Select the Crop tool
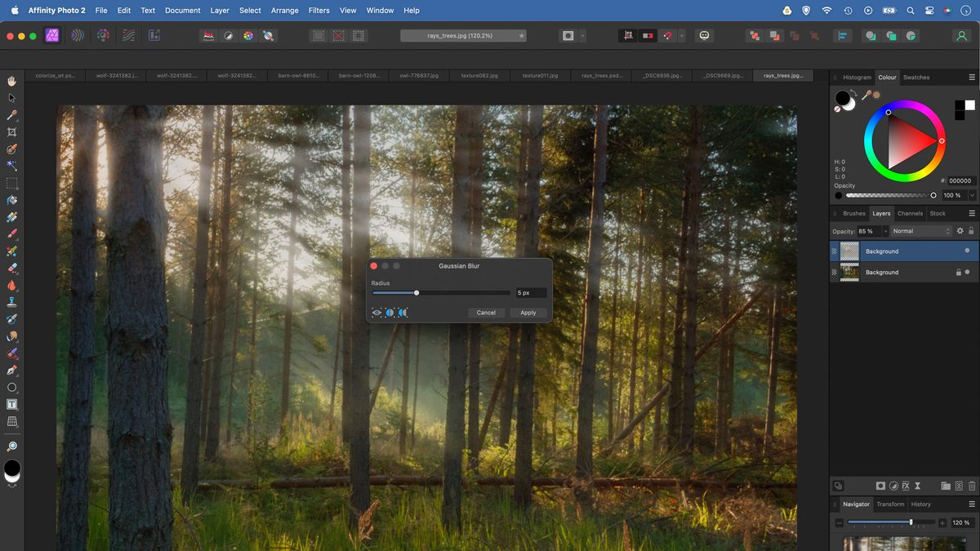Screen dimensions: 980x551 click(11, 132)
